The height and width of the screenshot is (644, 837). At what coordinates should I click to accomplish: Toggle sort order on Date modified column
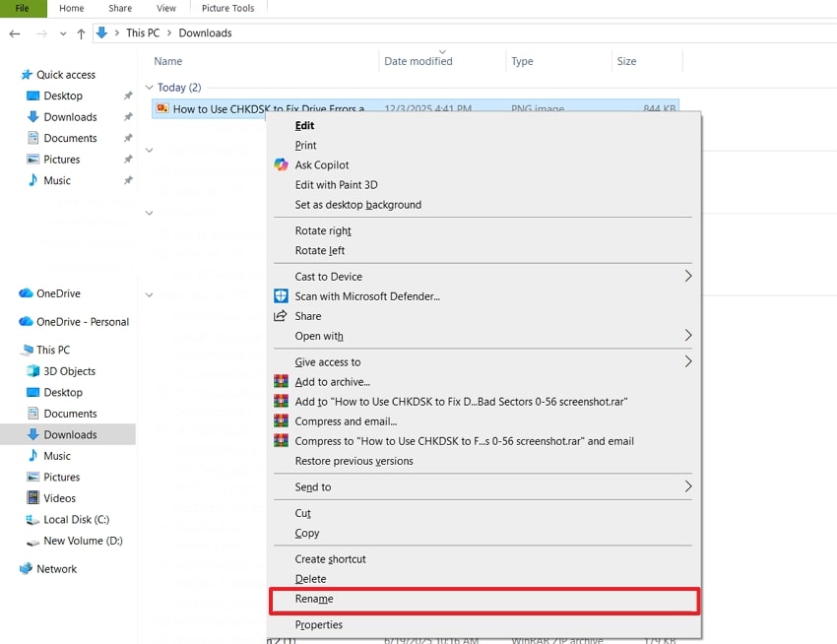tap(417, 61)
